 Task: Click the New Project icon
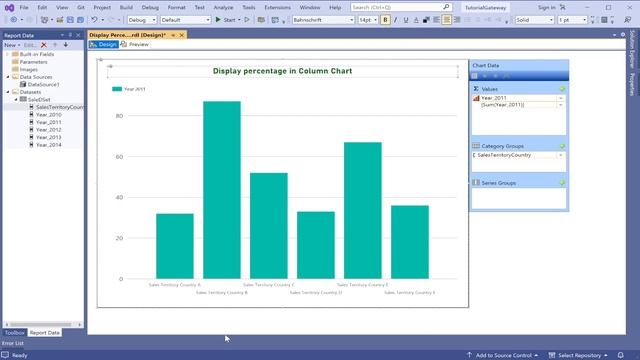click(44, 20)
